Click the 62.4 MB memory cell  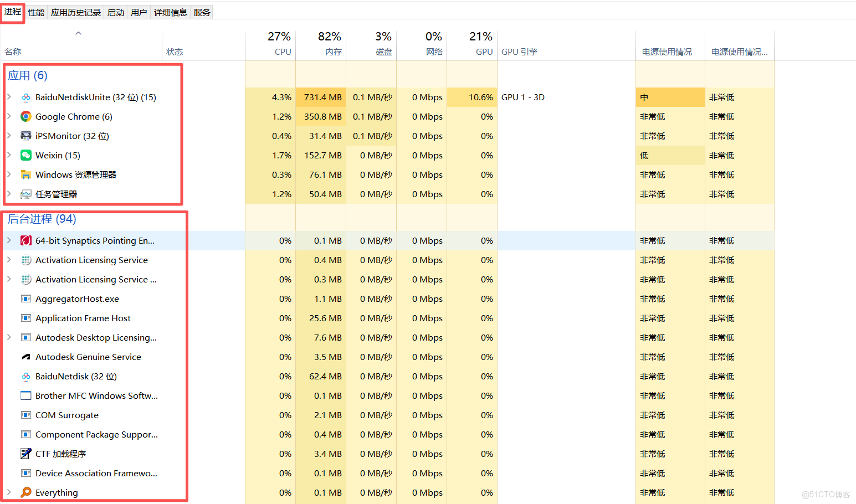321,376
